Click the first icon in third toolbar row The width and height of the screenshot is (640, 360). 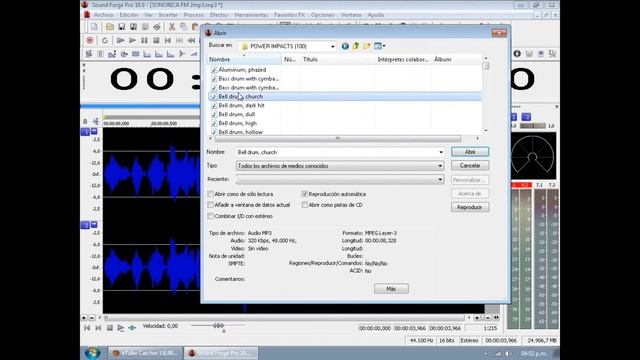(89, 54)
